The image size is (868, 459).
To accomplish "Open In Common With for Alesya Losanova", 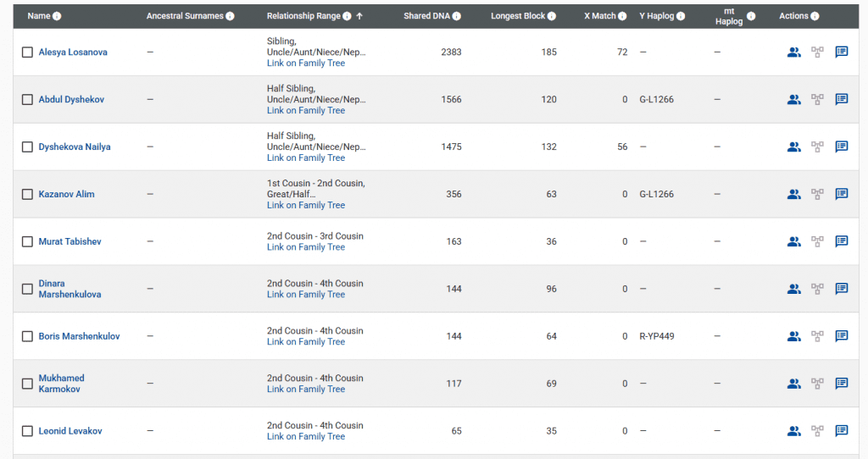I will [793, 52].
